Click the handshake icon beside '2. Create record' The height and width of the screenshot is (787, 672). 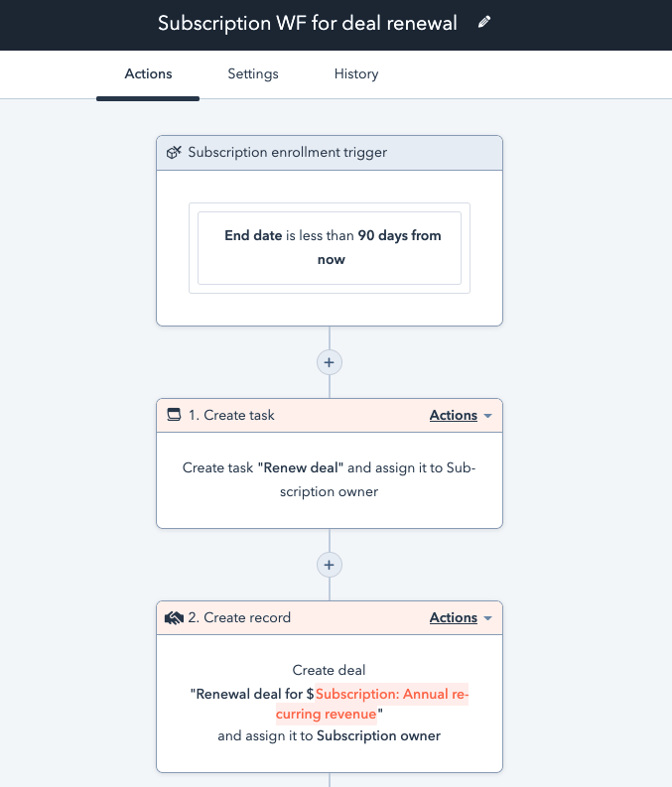(174, 618)
